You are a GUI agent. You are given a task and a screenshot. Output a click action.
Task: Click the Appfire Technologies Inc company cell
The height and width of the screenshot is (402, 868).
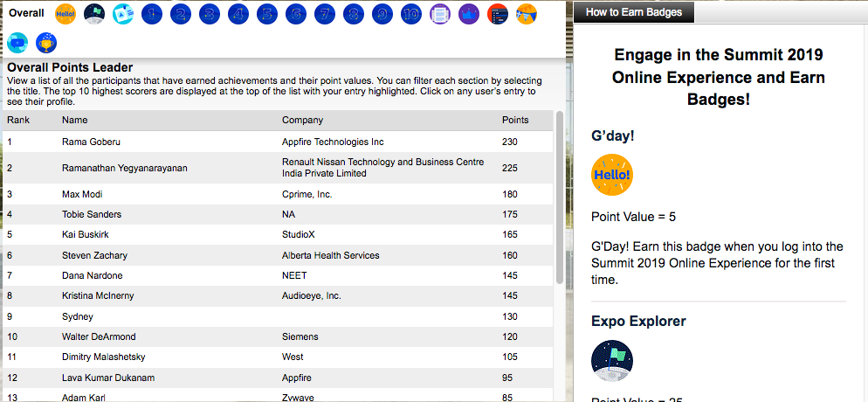pos(333,142)
